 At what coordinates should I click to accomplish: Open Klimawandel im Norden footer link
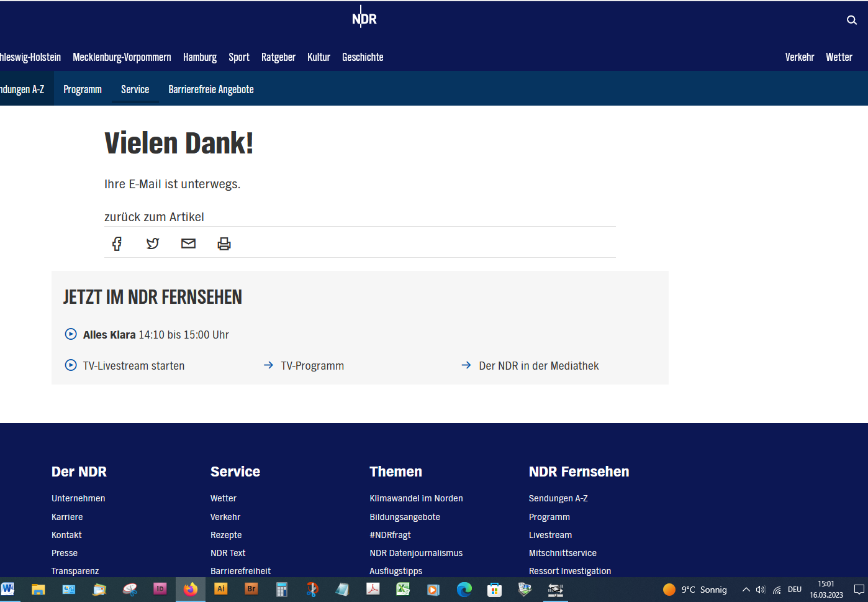pyautogui.click(x=416, y=498)
